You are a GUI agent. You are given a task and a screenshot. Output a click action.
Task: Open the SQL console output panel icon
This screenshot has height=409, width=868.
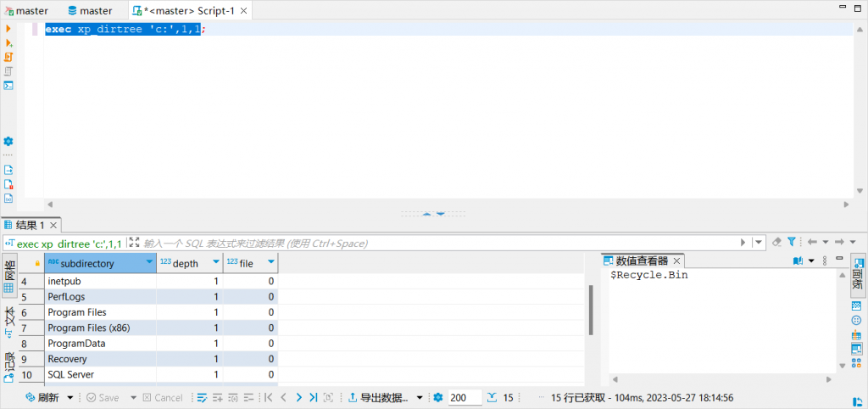[x=8, y=85]
